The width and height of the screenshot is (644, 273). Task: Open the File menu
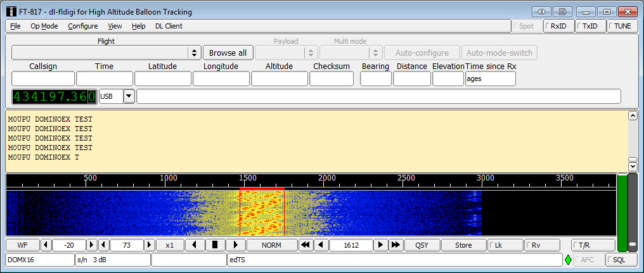(x=15, y=26)
